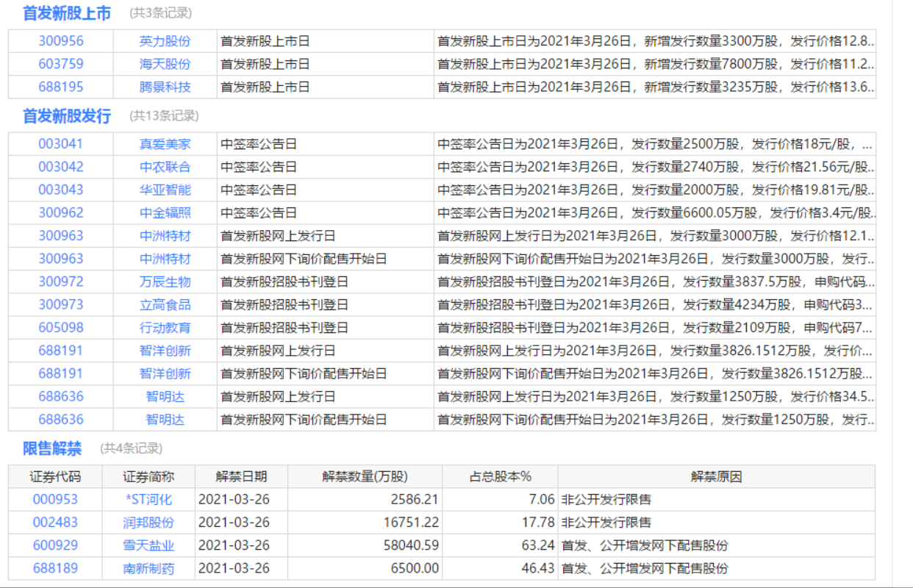
Task: Open 中洲特材 in the 网下询价配售开始日 row
Action: tap(165, 259)
